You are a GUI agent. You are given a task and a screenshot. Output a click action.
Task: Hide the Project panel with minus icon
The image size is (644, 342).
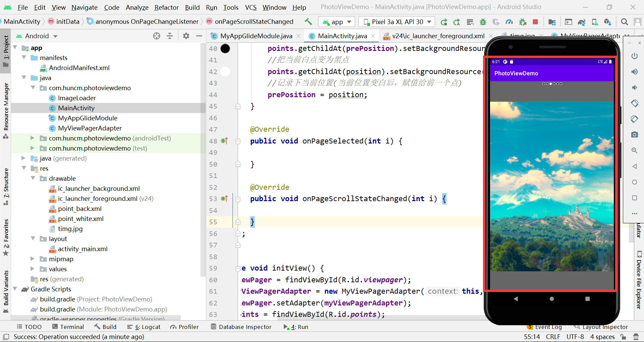click(199, 36)
